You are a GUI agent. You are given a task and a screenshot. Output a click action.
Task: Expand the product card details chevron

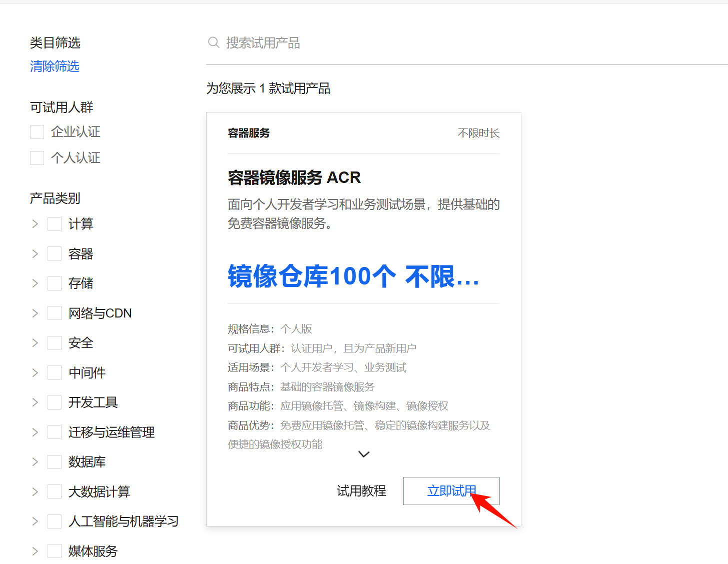(x=363, y=454)
